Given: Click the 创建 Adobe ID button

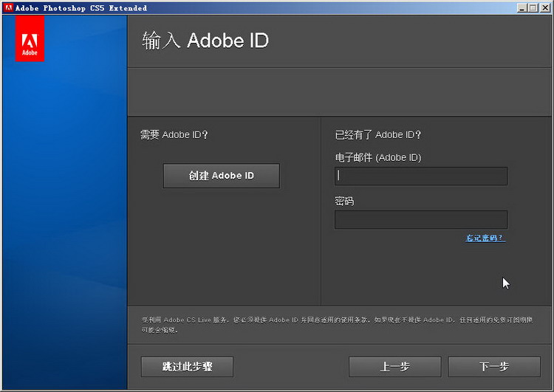Looking at the screenshot, I should (221, 176).
